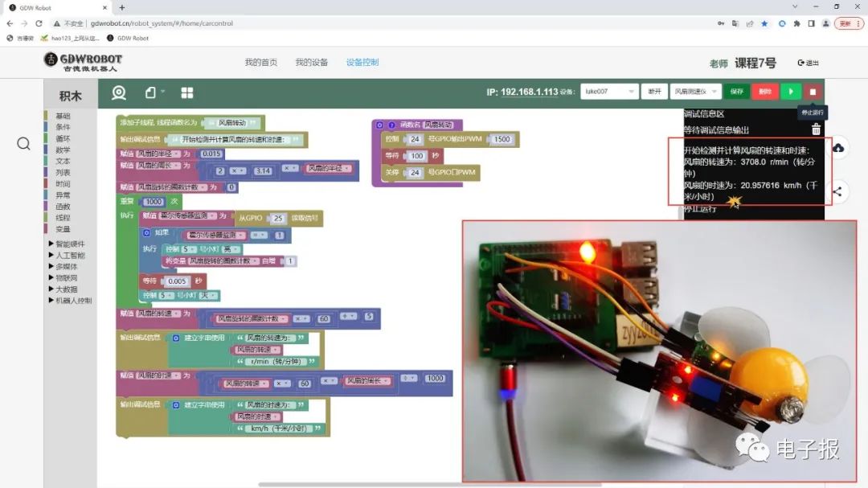The height and width of the screenshot is (488, 868).
Task: Click the 积木 blocks panel header
Action: (x=70, y=96)
